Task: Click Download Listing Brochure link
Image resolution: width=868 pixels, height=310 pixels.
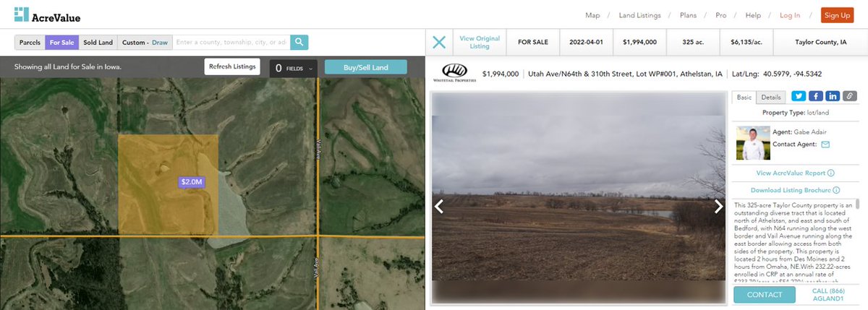Action: (x=795, y=190)
